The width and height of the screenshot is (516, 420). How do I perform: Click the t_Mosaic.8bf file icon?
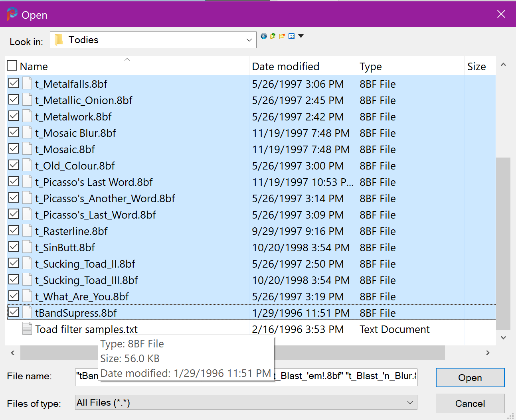tap(27, 149)
